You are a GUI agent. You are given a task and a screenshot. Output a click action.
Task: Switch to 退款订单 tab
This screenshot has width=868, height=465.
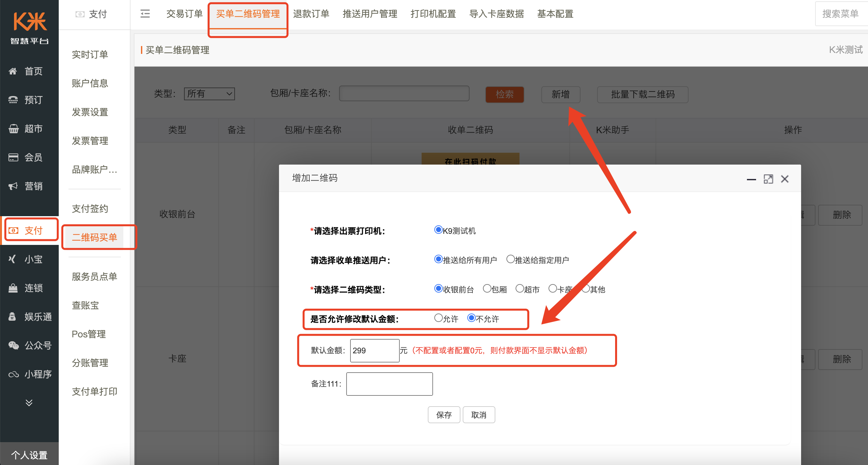311,14
